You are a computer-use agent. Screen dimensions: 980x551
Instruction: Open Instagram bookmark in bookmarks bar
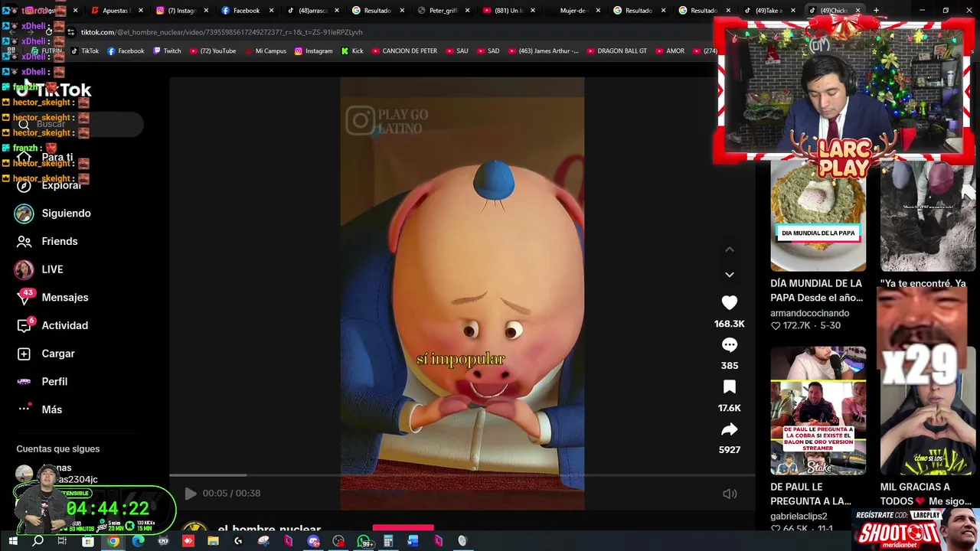point(314,51)
